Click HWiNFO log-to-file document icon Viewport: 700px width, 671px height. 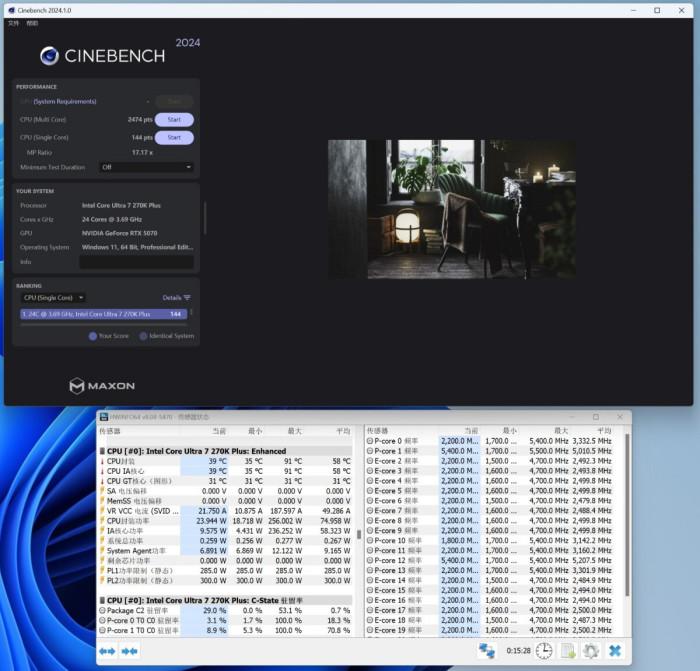click(x=568, y=651)
